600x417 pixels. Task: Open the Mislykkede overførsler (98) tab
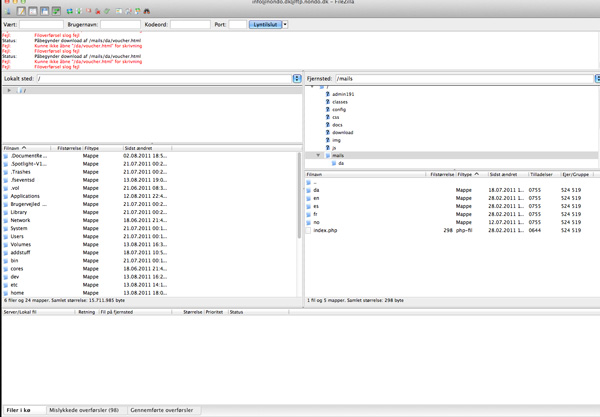pos(84,410)
